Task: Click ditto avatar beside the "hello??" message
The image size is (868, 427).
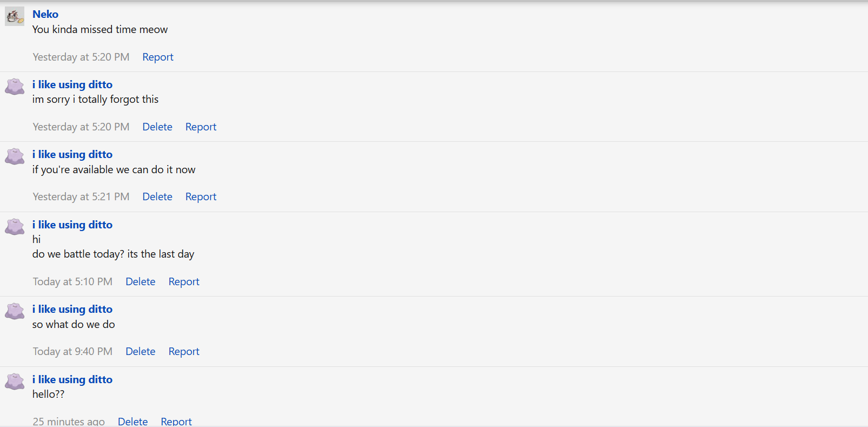Action: click(x=15, y=382)
